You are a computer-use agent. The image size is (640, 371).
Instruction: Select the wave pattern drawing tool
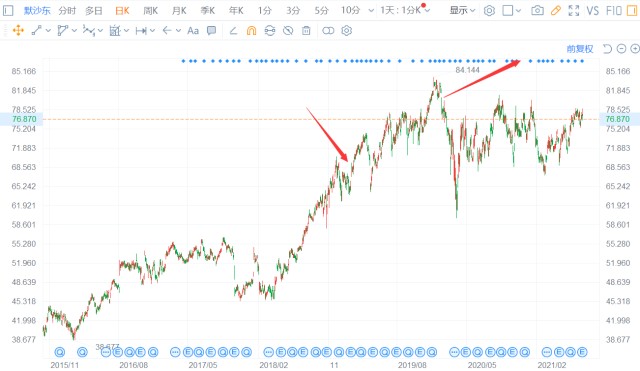click(89, 30)
